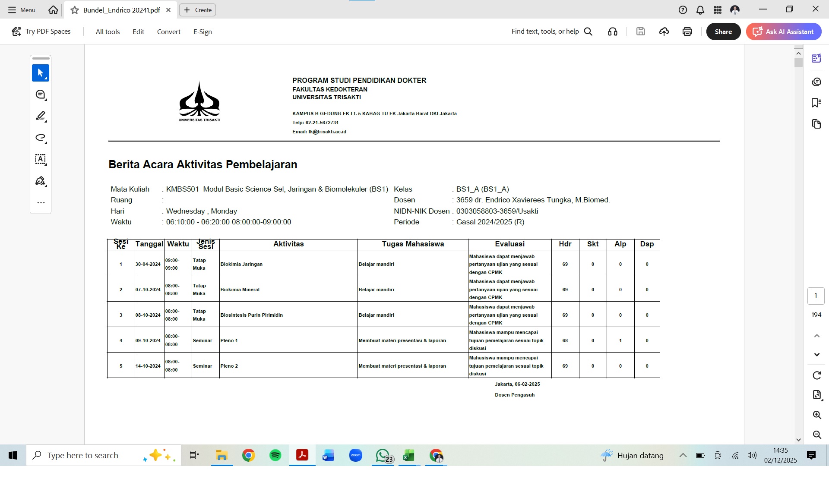This screenshot has height=504, width=829.
Task: Open Ask AI Assistant
Action: 784,31
